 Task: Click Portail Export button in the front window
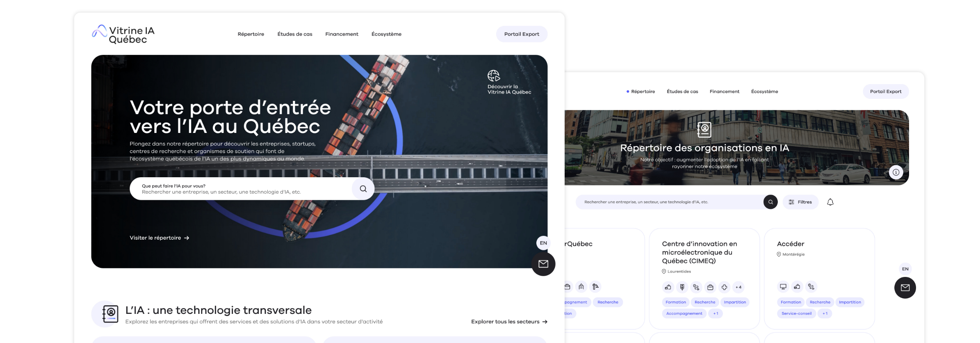coord(522,34)
